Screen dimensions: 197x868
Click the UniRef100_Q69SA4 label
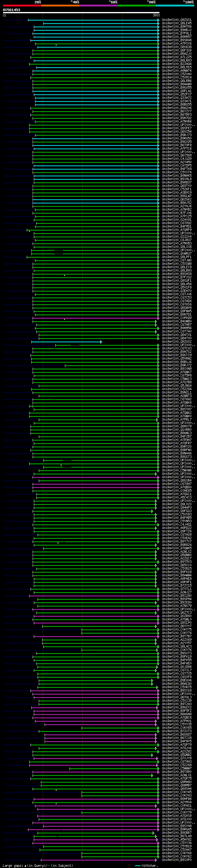pyautogui.click(x=176, y=789)
